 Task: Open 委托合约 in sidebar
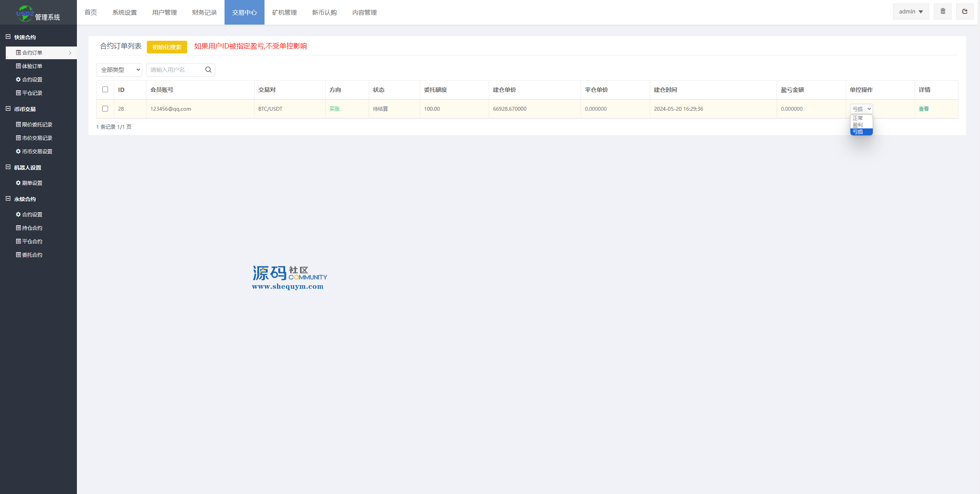(x=29, y=255)
